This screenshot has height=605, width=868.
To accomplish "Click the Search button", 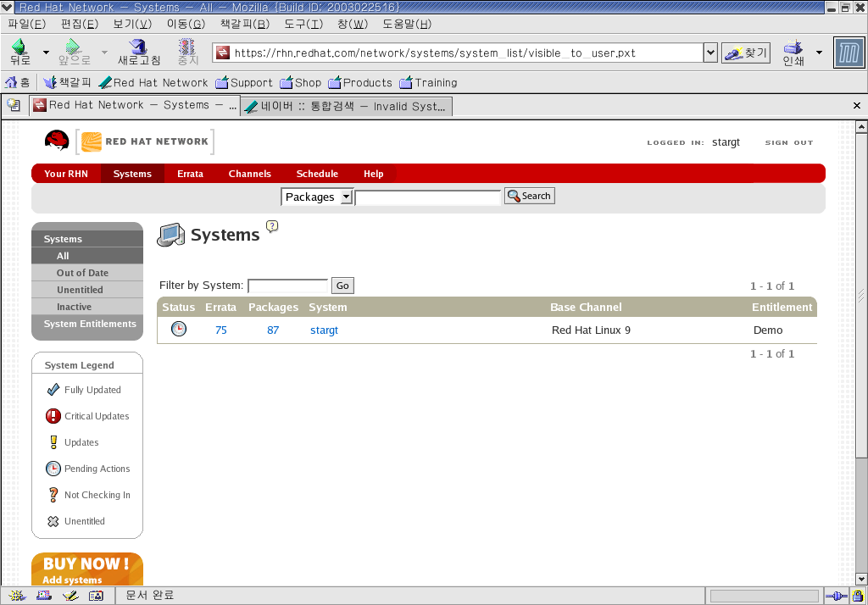I will pos(530,196).
